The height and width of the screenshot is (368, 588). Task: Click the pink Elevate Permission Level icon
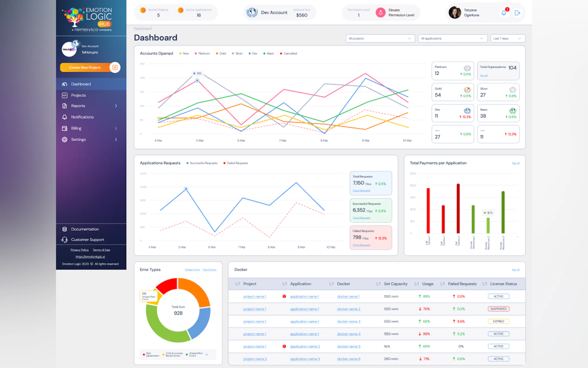380,13
